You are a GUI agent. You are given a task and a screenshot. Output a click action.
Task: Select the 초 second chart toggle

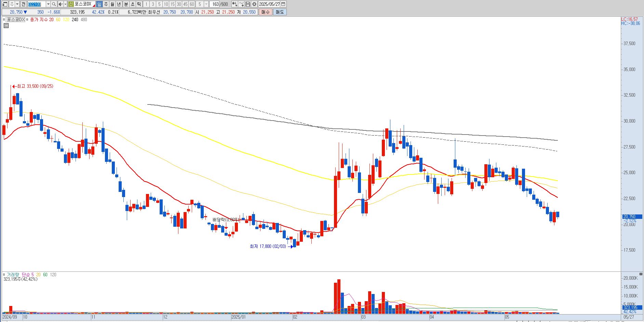click(133, 4)
